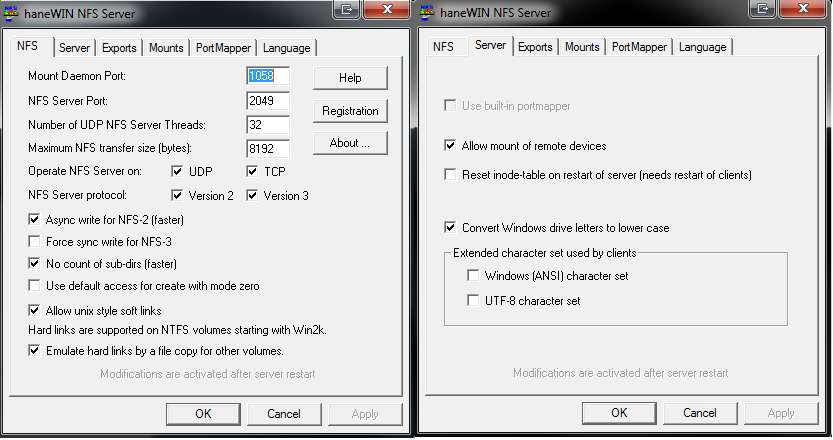
Task: Click OK in the left window
Action: 203,414
